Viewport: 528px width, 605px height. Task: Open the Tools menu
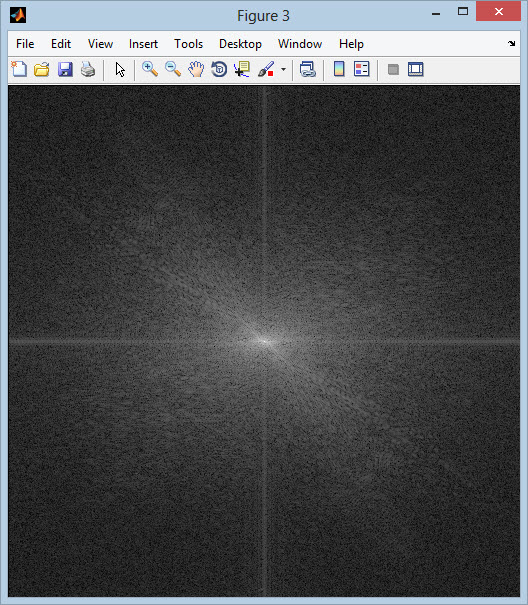tap(188, 44)
